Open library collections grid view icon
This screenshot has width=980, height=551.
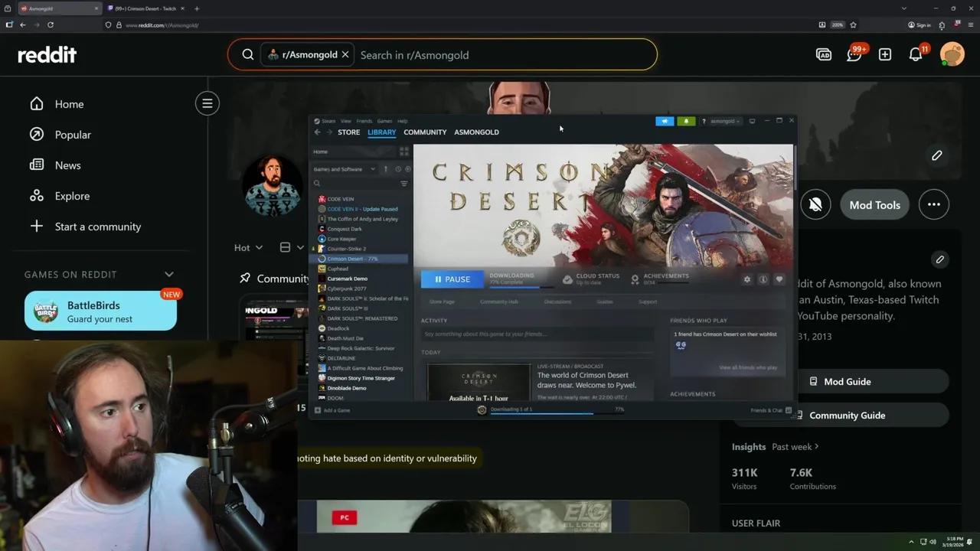404,152
